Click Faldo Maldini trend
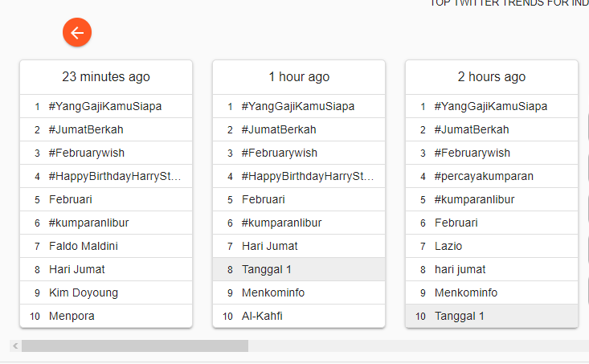Viewport: 589px width, 364px height. 84,246
